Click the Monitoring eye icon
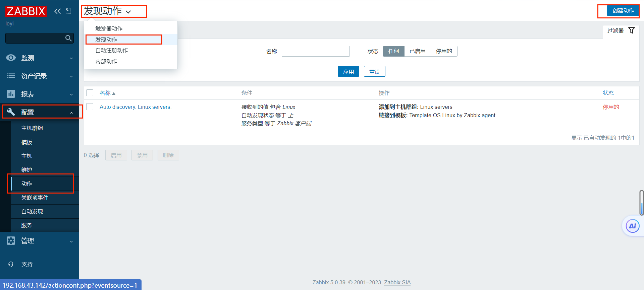 (x=11, y=58)
